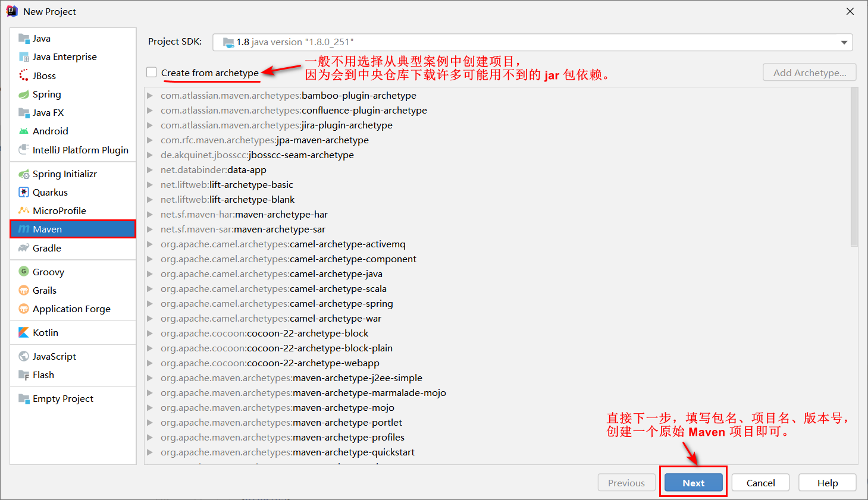Click the Java project type icon
Viewport: 868px width, 500px height.
(24, 39)
